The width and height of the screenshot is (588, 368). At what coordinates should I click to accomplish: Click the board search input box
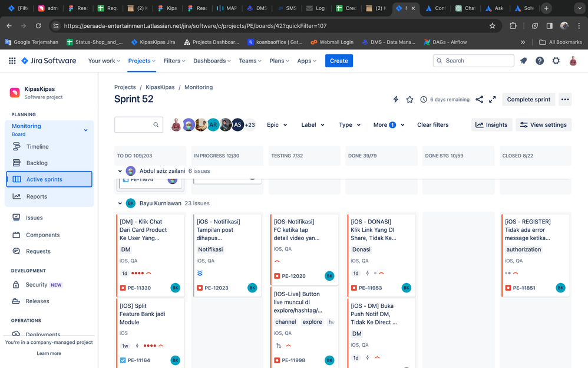[138, 124]
